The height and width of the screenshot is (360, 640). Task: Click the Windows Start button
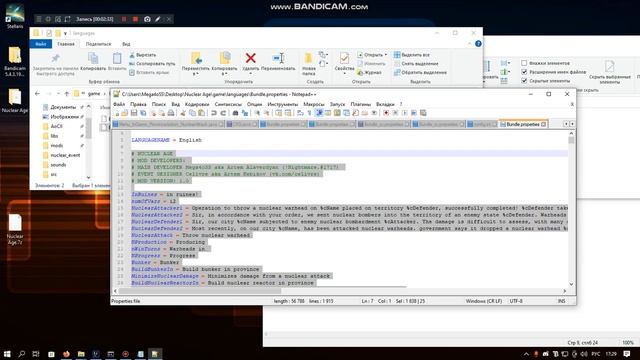click(7, 354)
